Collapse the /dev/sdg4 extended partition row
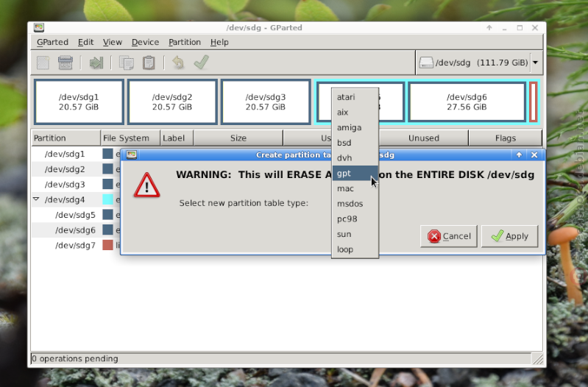Image resolution: width=588 pixels, height=387 pixels. click(36, 199)
